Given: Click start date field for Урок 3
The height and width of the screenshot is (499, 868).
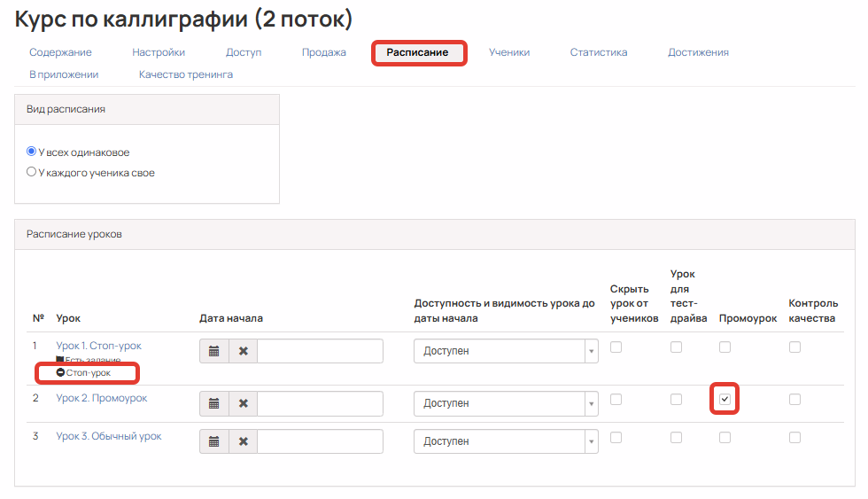Looking at the screenshot, I should click(320, 441).
